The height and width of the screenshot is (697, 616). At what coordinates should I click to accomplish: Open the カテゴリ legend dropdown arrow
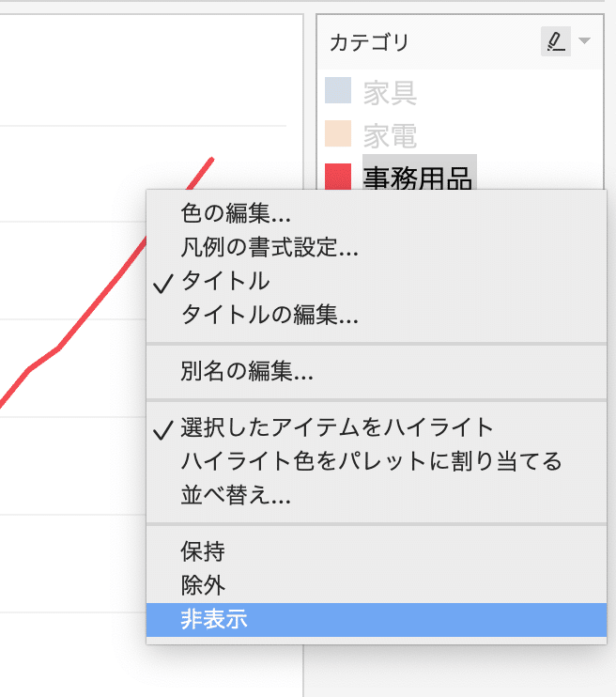point(584,41)
